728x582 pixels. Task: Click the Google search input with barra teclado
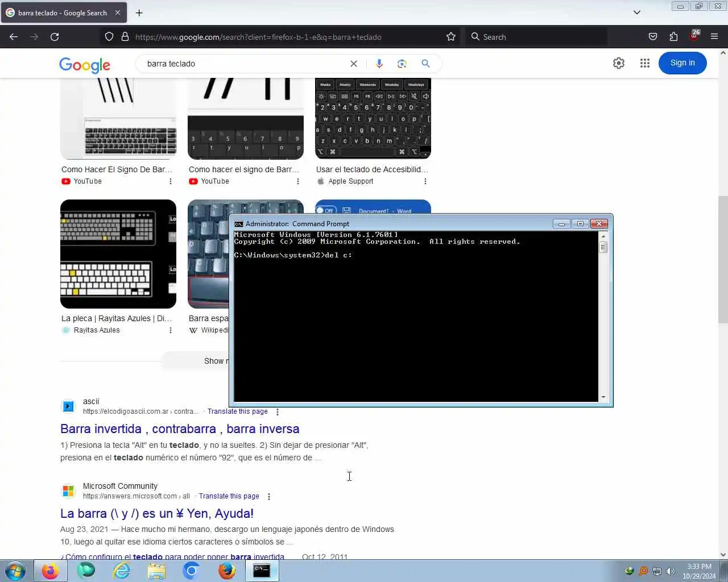(245, 64)
